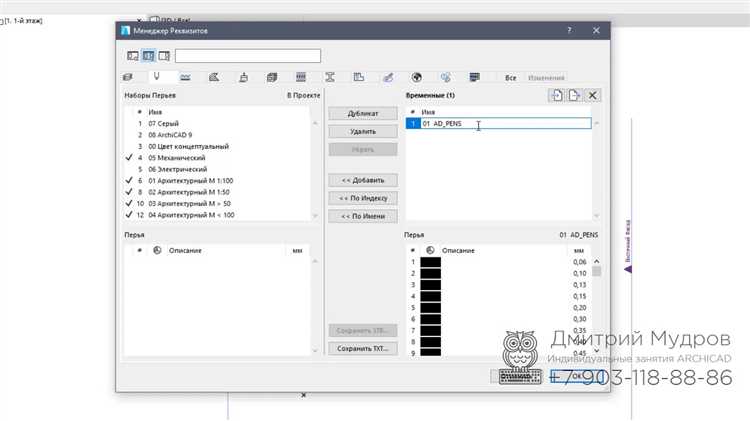
Task: Close the 1-й этаж tab in background window
Action: [139, 21]
